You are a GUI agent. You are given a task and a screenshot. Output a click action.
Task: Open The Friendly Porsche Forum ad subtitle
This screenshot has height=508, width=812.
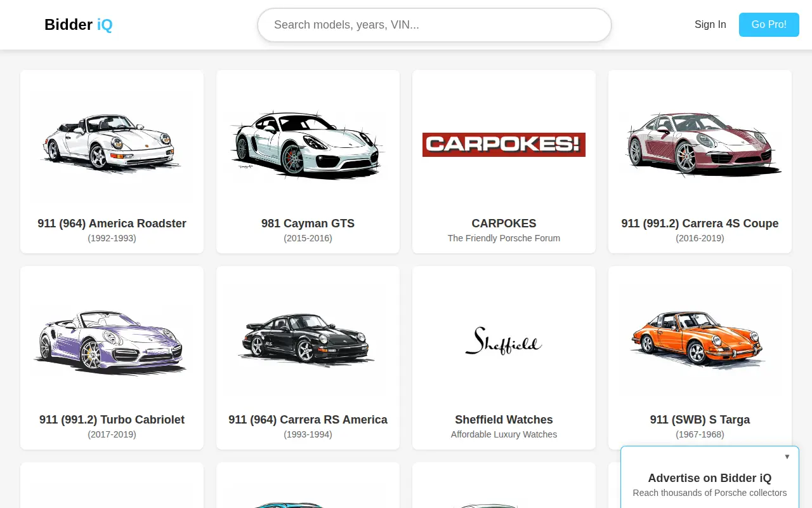[x=504, y=238]
